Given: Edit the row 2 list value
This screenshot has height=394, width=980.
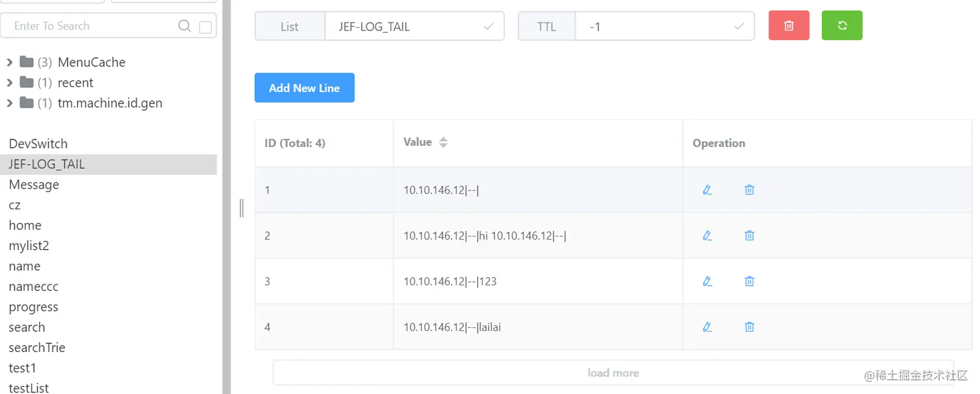Looking at the screenshot, I should click(x=707, y=236).
